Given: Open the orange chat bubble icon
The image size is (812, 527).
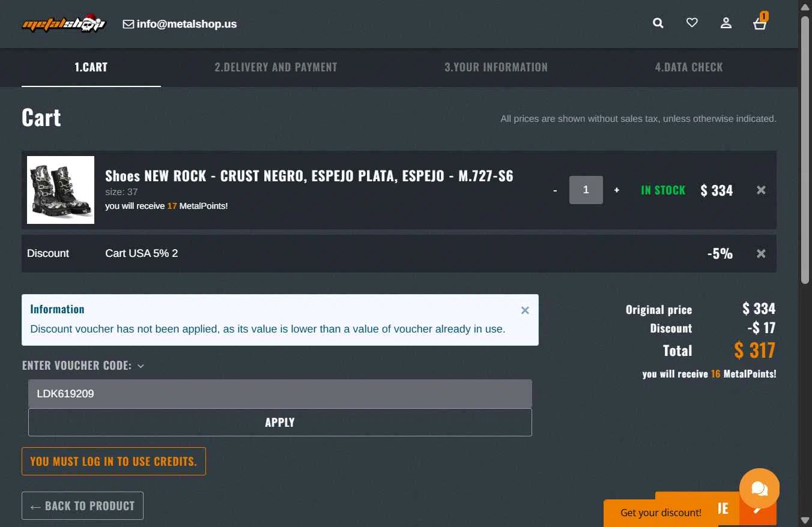Looking at the screenshot, I should (x=759, y=489).
